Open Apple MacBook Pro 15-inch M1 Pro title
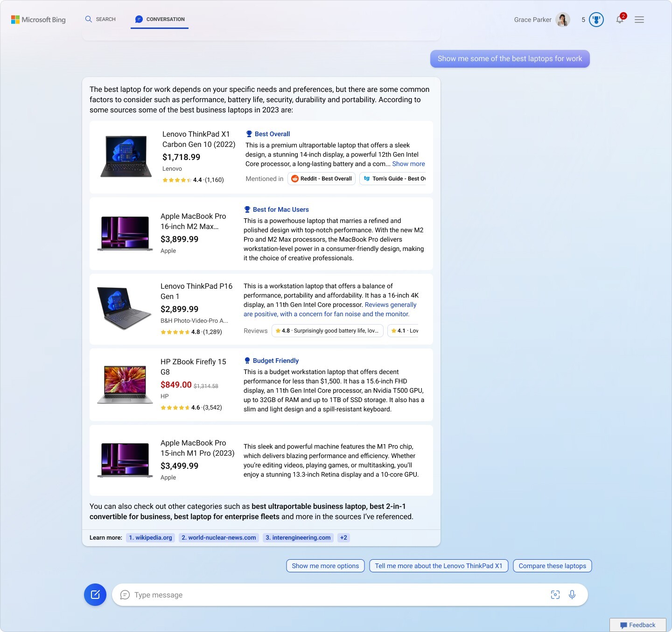The height and width of the screenshot is (632, 672). click(x=197, y=448)
